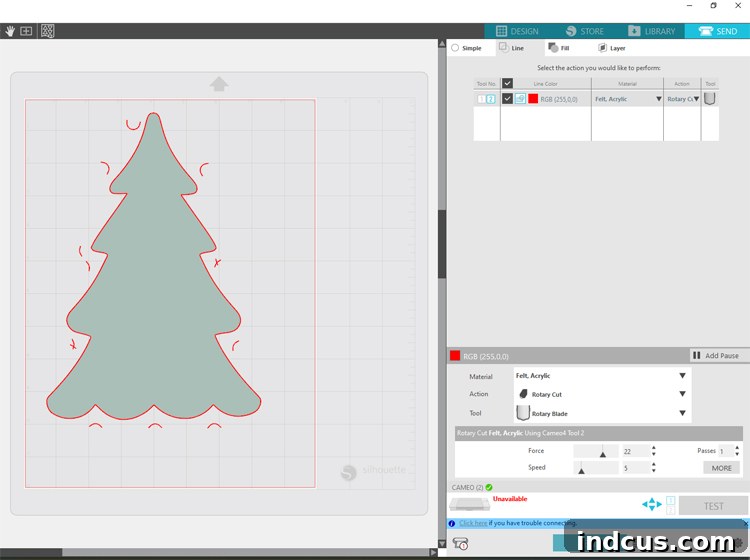This screenshot has width=750, height=560.
Task: Open the send queue icon at bottom
Action: 460,543
